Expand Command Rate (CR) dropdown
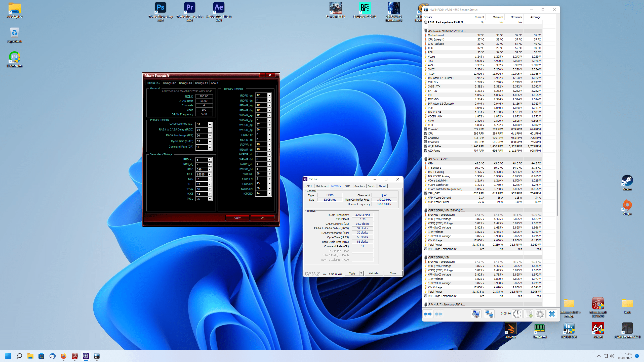This screenshot has height=362, width=644. pos(210,147)
